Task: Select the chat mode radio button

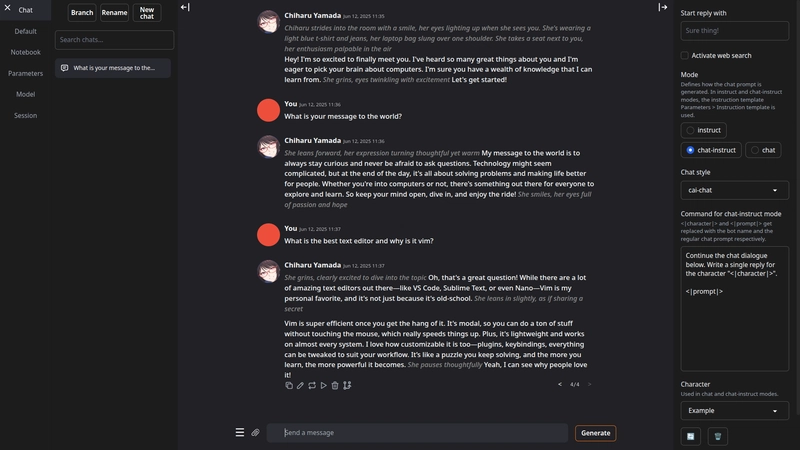Action: pos(755,150)
